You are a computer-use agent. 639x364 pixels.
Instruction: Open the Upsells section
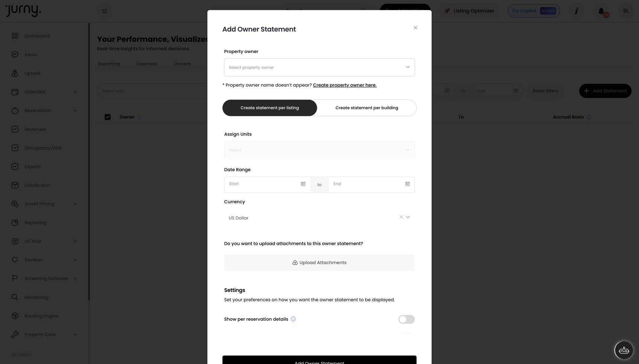click(15, 73)
